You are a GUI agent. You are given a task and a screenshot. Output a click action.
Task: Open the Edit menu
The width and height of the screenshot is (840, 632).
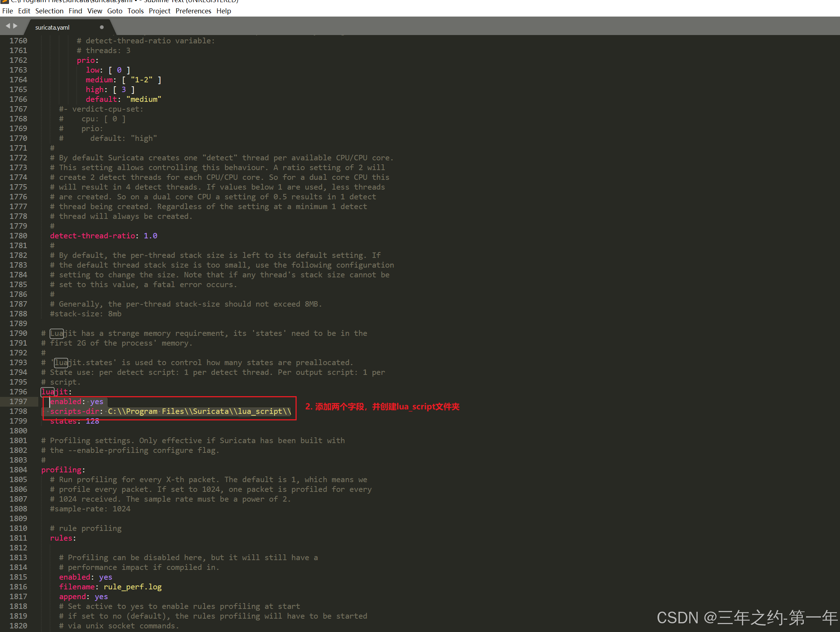pyautogui.click(x=24, y=11)
